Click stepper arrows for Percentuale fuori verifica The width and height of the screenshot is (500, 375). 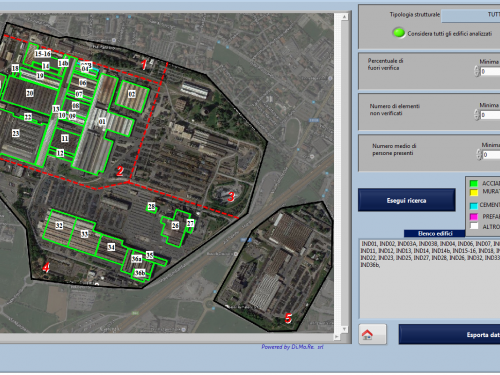477,71
